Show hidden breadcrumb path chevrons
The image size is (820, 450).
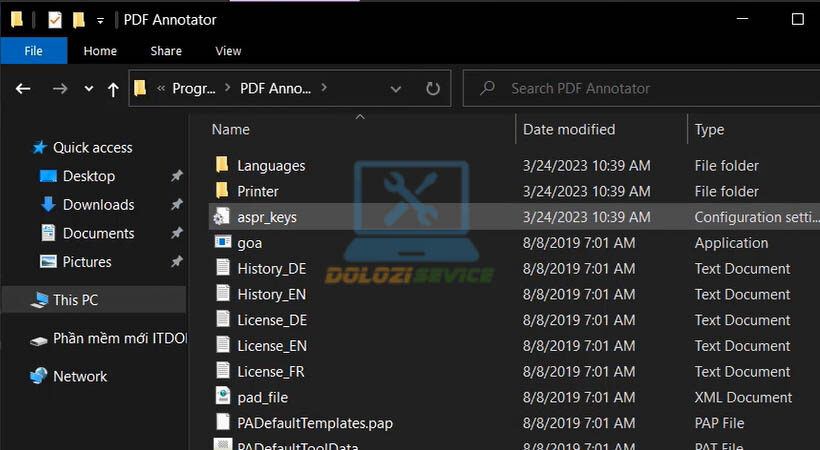point(161,88)
